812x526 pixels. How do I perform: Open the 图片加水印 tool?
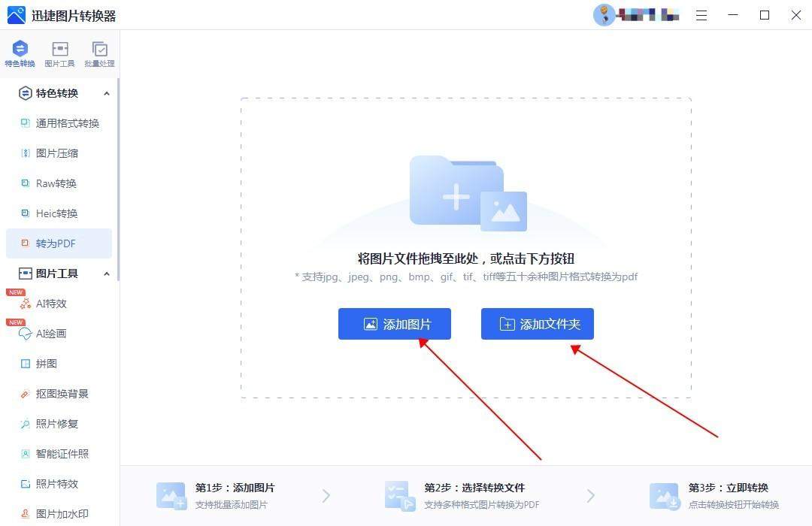tap(59, 513)
